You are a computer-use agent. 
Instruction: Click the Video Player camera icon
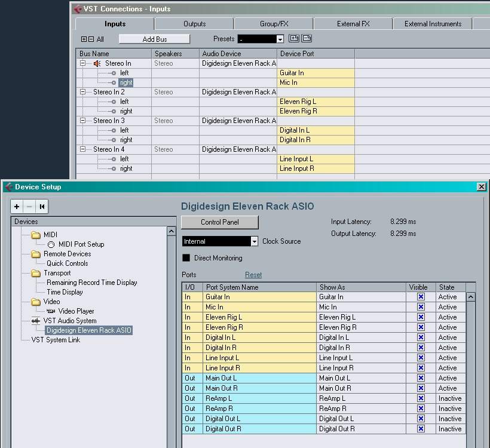pos(51,311)
